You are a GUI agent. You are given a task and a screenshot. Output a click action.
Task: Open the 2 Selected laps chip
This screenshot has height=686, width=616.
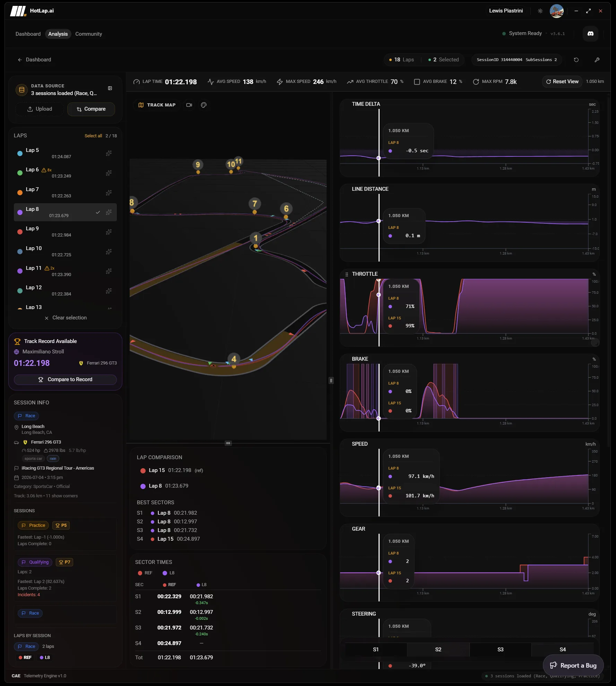(443, 60)
